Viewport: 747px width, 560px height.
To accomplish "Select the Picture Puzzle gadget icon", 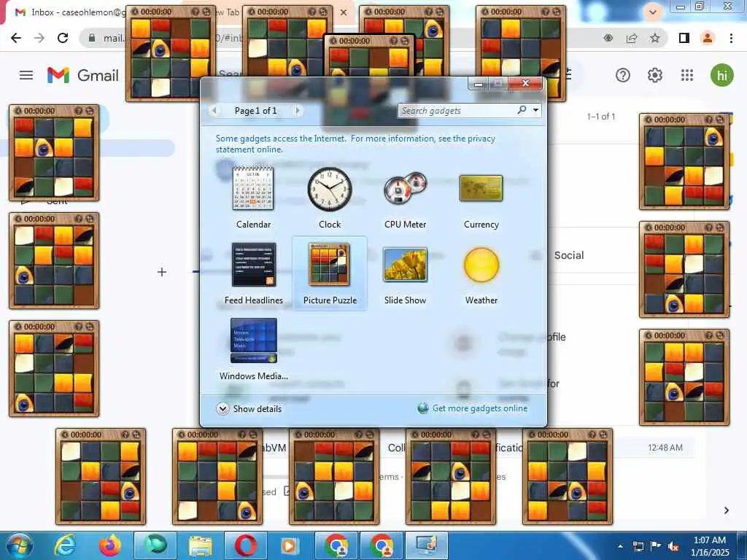I will [329, 265].
